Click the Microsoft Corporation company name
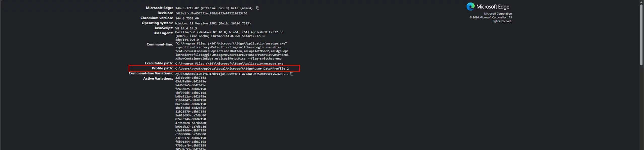This screenshot has width=644, height=150. [x=498, y=14]
